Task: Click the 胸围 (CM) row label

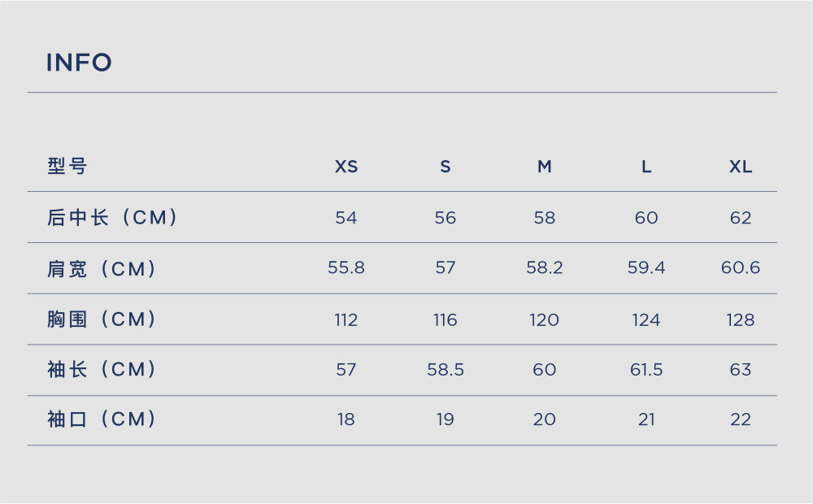Action: tap(102, 319)
